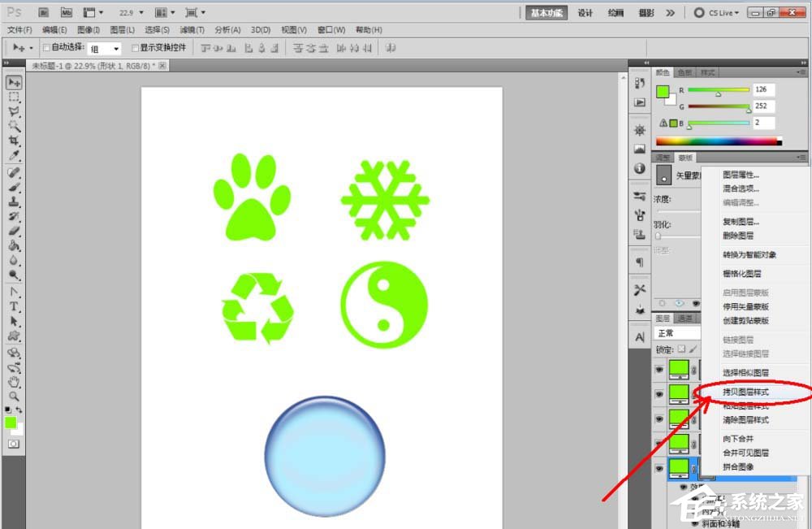
Task: Switch workspace to 设计
Action: tap(585, 12)
